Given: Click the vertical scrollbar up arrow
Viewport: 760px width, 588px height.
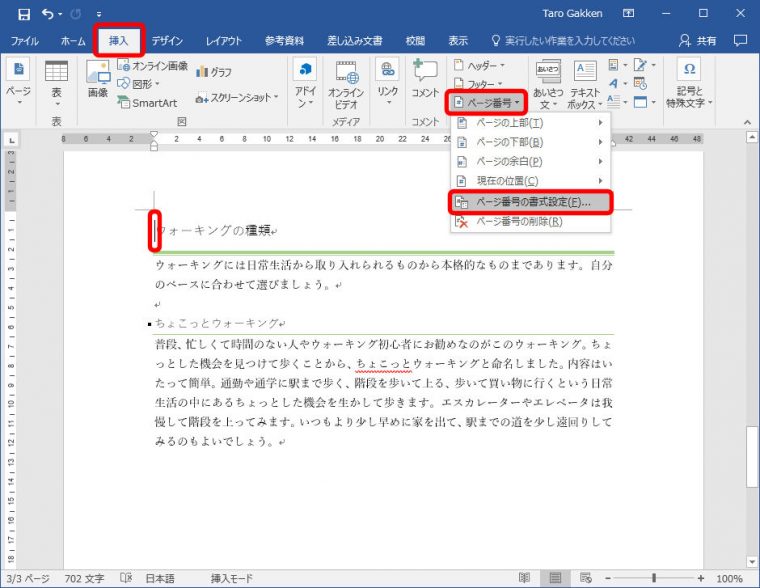Looking at the screenshot, I should click(x=752, y=137).
